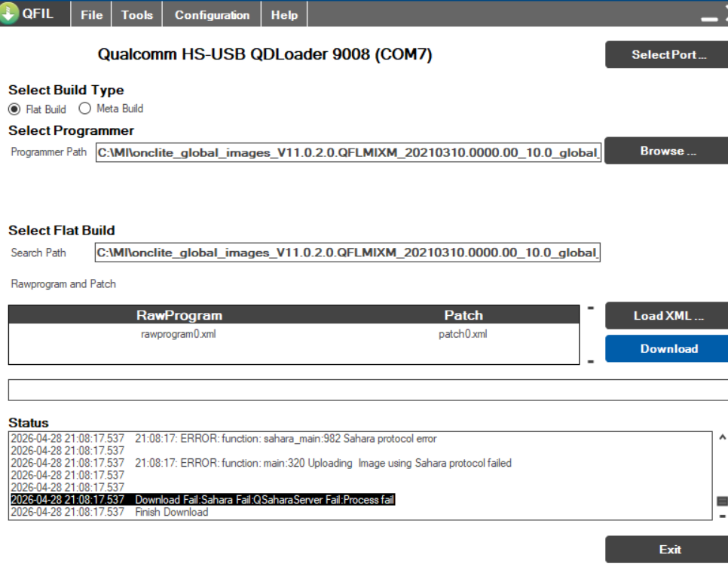This screenshot has width=728, height=576.
Task: Select the Meta Build radio button
Action: [x=84, y=109]
